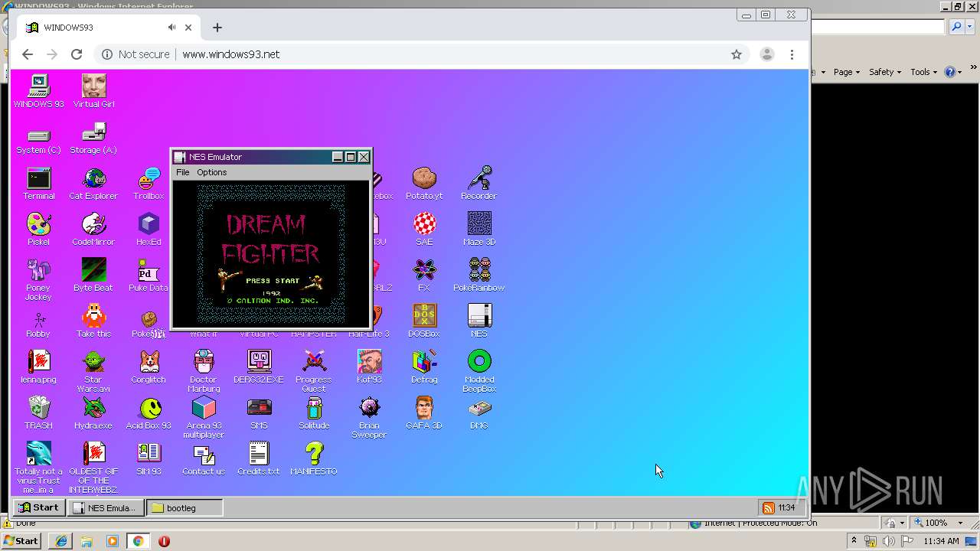980x551 pixels.
Task: Open the Storage (A:) floppy icon
Action: tap(93, 137)
